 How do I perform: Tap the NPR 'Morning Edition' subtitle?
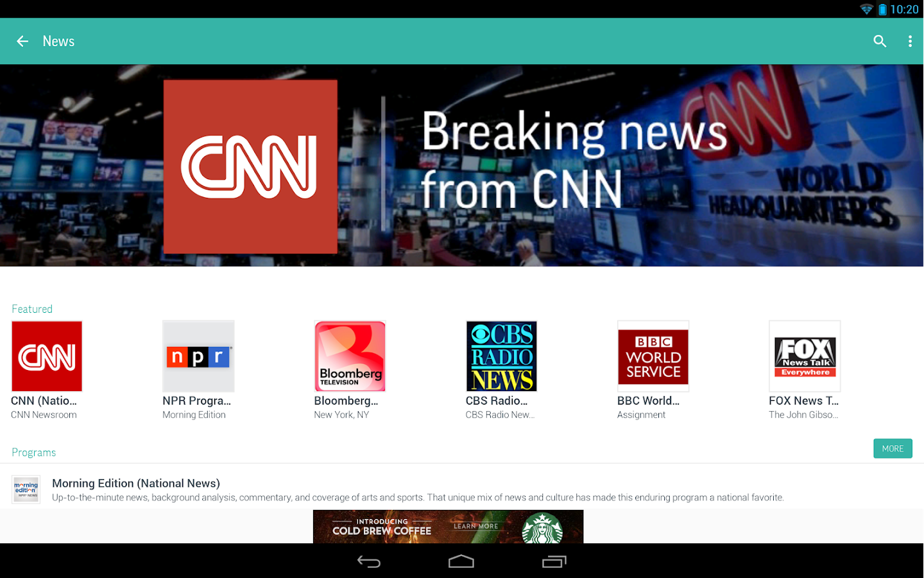point(194,415)
